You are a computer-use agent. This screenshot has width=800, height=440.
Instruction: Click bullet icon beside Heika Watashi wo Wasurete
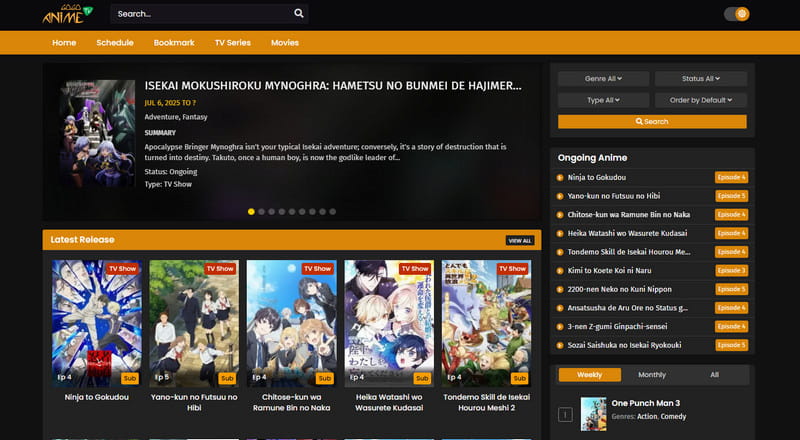pos(560,233)
